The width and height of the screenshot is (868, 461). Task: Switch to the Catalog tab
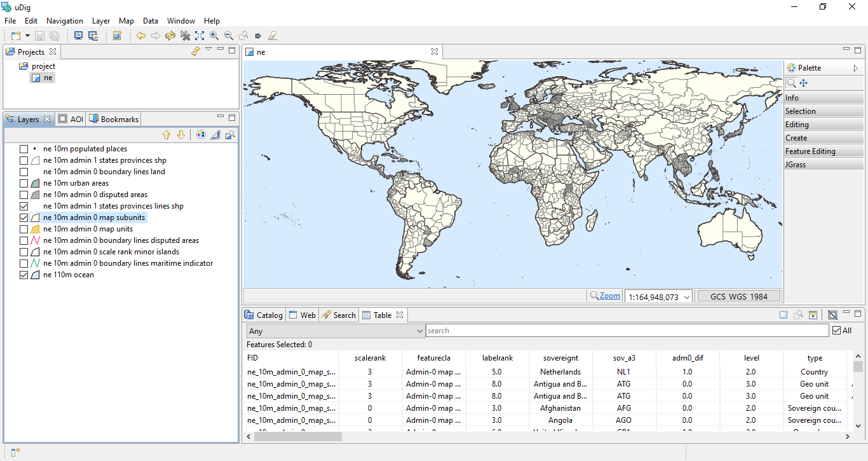coord(264,315)
